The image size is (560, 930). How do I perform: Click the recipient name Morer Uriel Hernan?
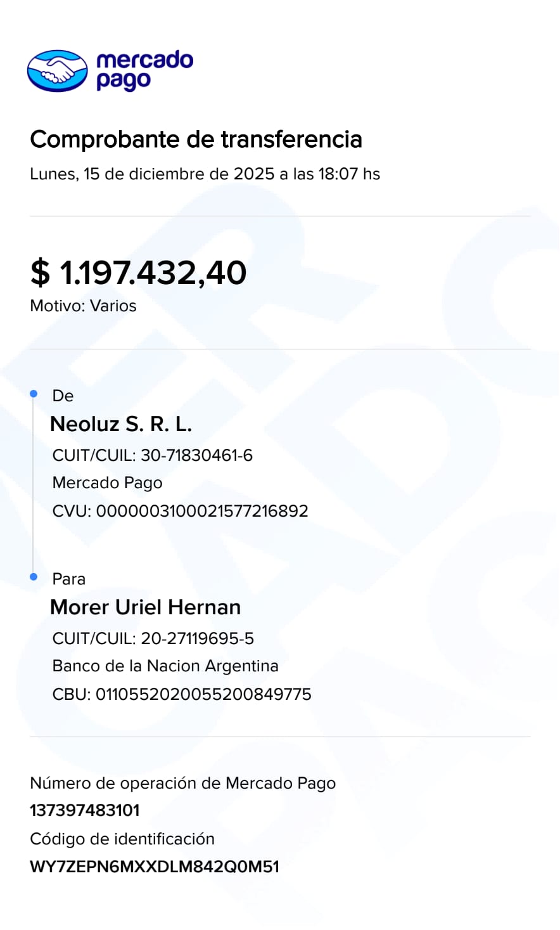click(x=145, y=607)
